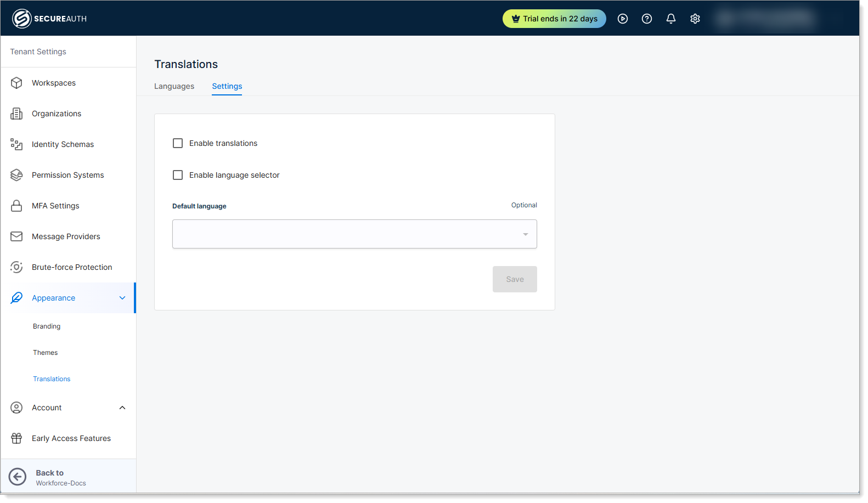Image resolution: width=868 pixels, height=503 pixels.
Task: Click the play tutorial icon in header
Action: coord(622,19)
